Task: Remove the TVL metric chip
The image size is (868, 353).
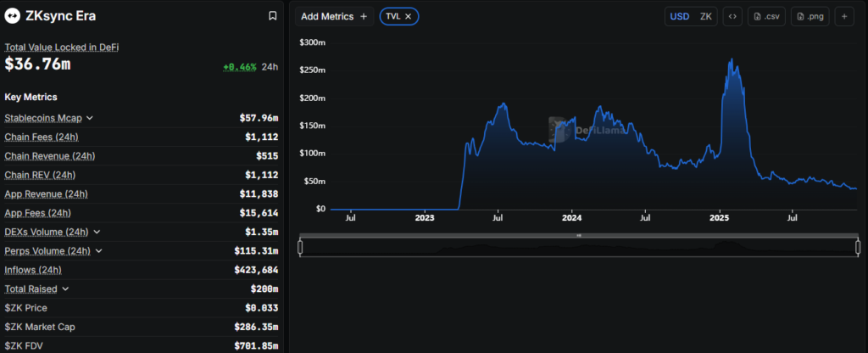Action: tap(408, 16)
